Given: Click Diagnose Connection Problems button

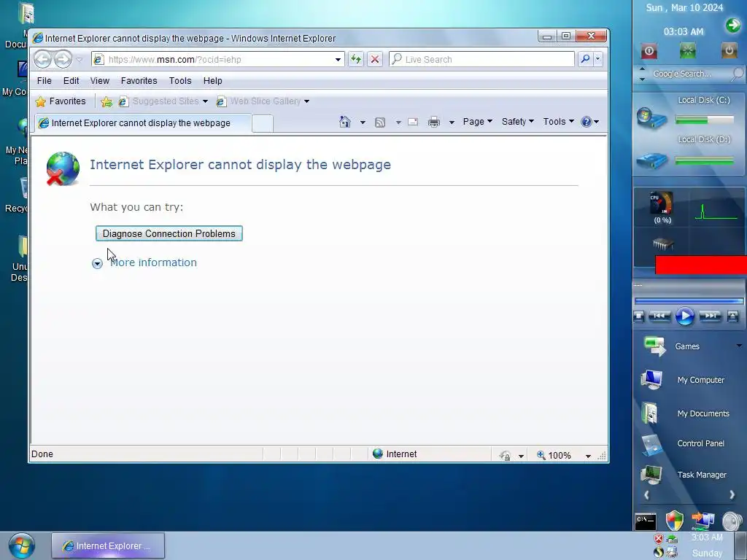Looking at the screenshot, I should click(x=169, y=233).
